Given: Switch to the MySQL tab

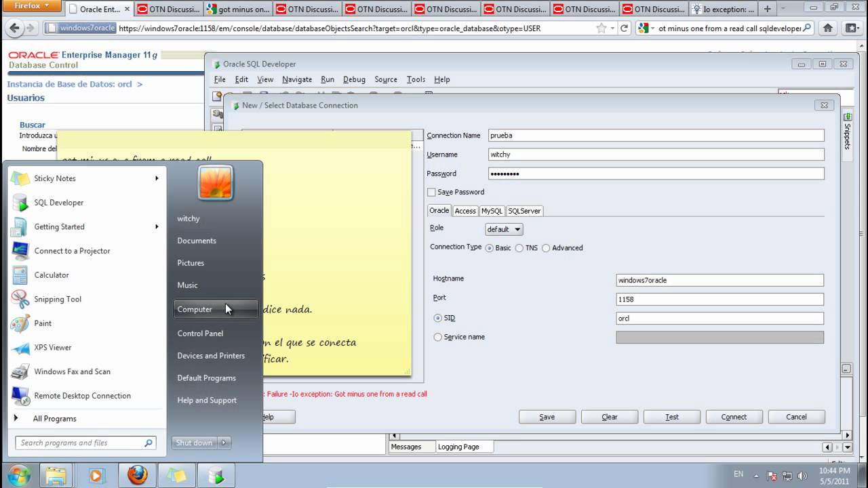Looking at the screenshot, I should pos(492,211).
